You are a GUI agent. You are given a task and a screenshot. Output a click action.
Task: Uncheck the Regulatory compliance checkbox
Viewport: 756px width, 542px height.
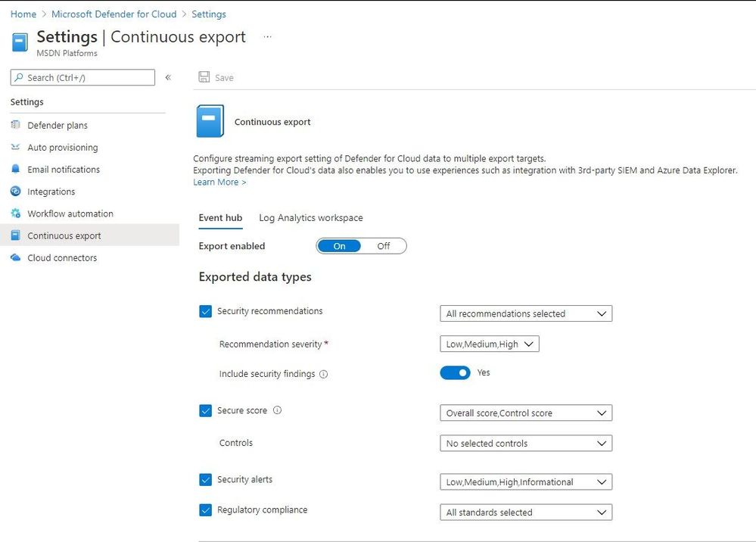205,509
